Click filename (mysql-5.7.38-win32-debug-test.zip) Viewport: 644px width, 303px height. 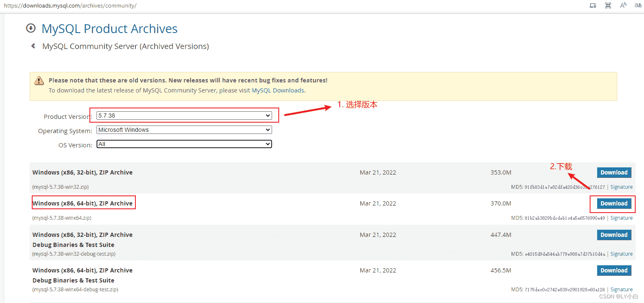[74, 254]
